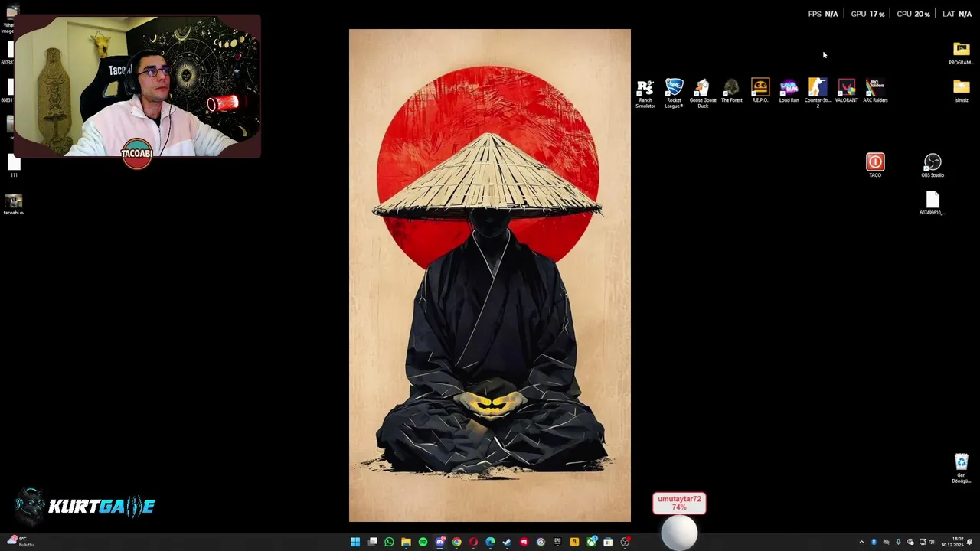The width and height of the screenshot is (980, 551).
Task: Click the GPU 17% overlay readout
Action: coord(867,14)
